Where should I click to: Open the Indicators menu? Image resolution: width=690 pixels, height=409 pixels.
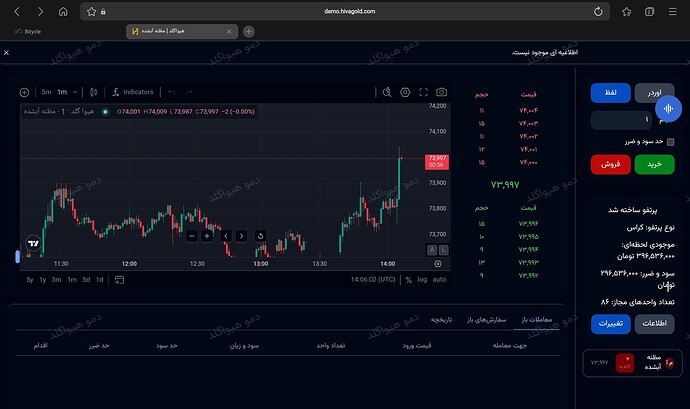pos(132,92)
